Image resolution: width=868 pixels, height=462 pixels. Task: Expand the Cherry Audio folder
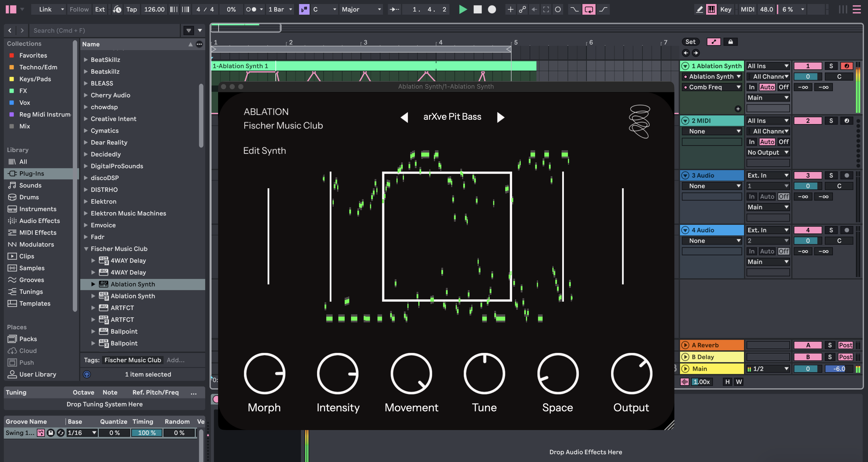(85, 95)
